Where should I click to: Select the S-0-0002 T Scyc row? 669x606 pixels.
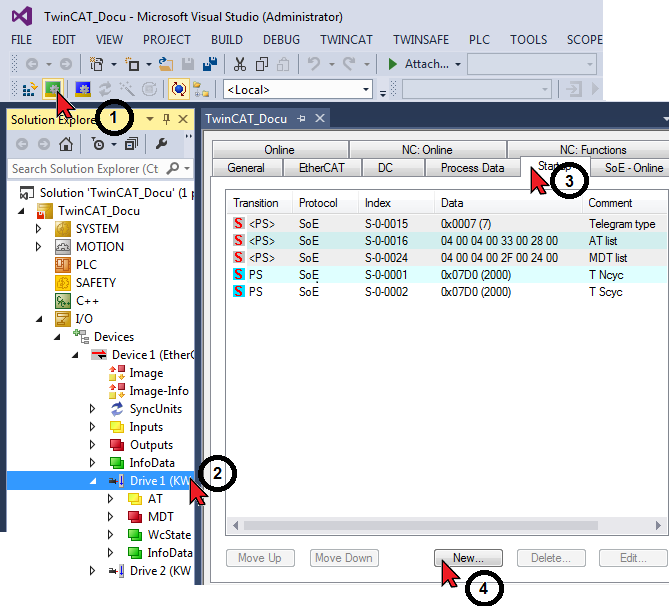[x=448, y=292]
